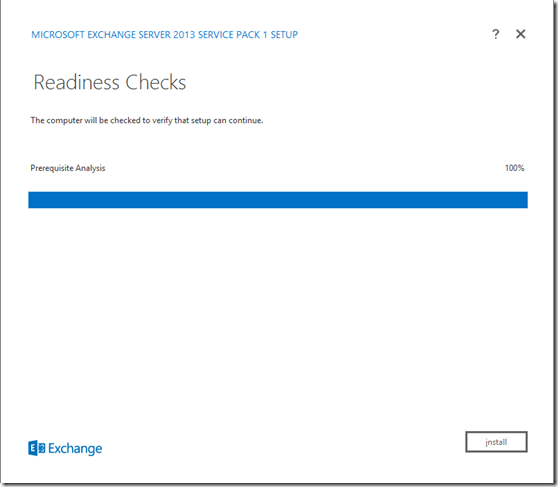Click the Prerequisite Analysis label
558x487 pixels.
[x=68, y=168]
